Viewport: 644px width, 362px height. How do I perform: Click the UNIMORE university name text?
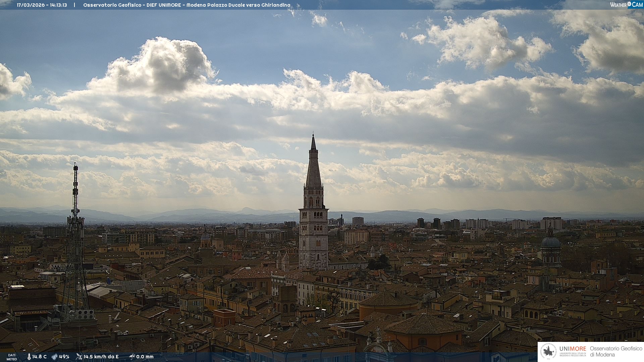tap(573, 349)
